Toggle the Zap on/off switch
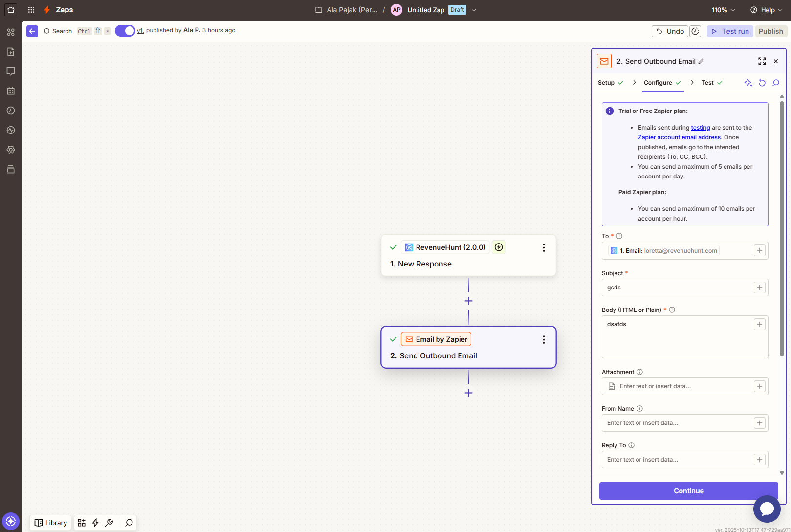 coord(125,30)
